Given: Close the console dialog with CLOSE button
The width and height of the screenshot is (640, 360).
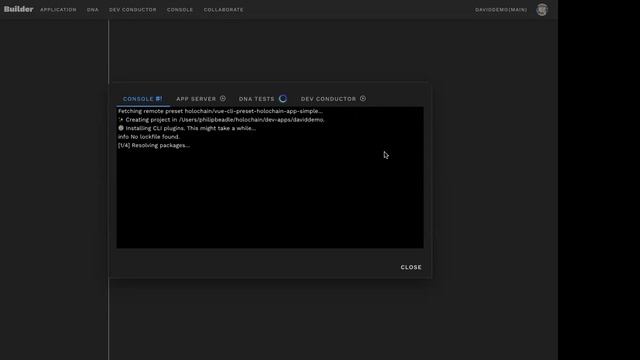Looking at the screenshot, I should [411, 267].
